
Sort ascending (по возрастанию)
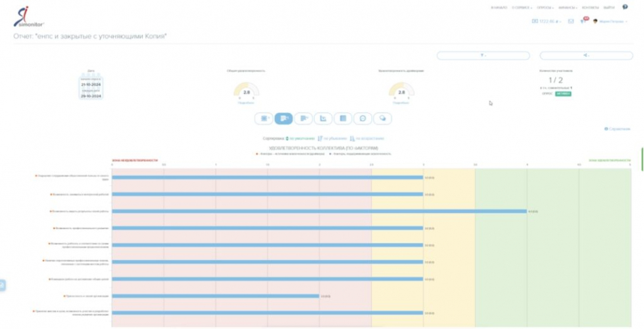pyautogui.click(x=367, y=139)
